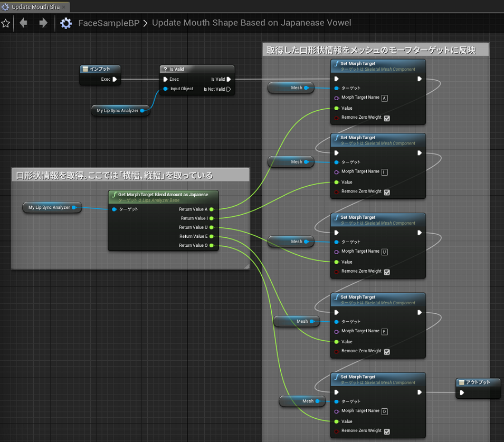Viewport: 504px width, 442px height.
Task: Click the Value pin on morph target I node
Action: (337, 182)
